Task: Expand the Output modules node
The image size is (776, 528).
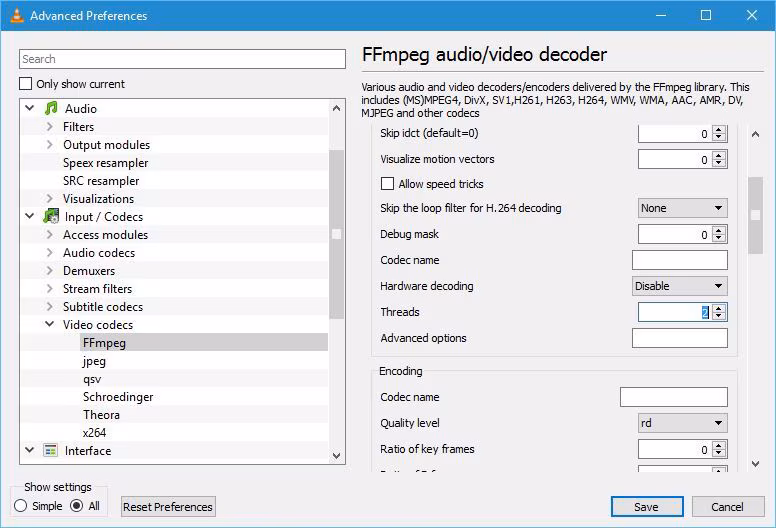Action: [49, 144]
